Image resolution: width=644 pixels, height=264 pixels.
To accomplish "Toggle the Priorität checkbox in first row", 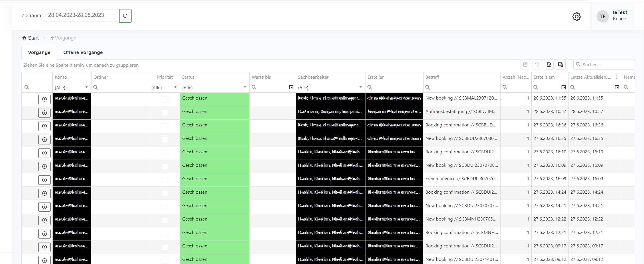I will click(165, 99).
